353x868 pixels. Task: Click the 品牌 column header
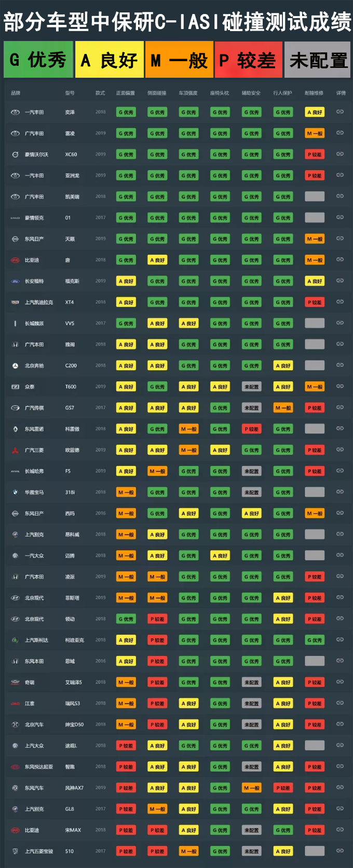(16, 93)
